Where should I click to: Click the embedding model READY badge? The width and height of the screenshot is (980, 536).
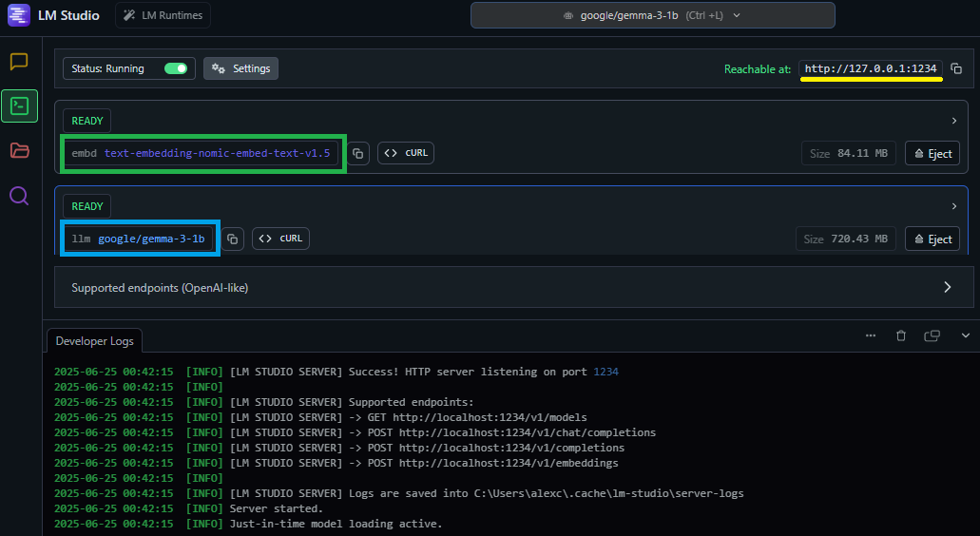point(86,121)
